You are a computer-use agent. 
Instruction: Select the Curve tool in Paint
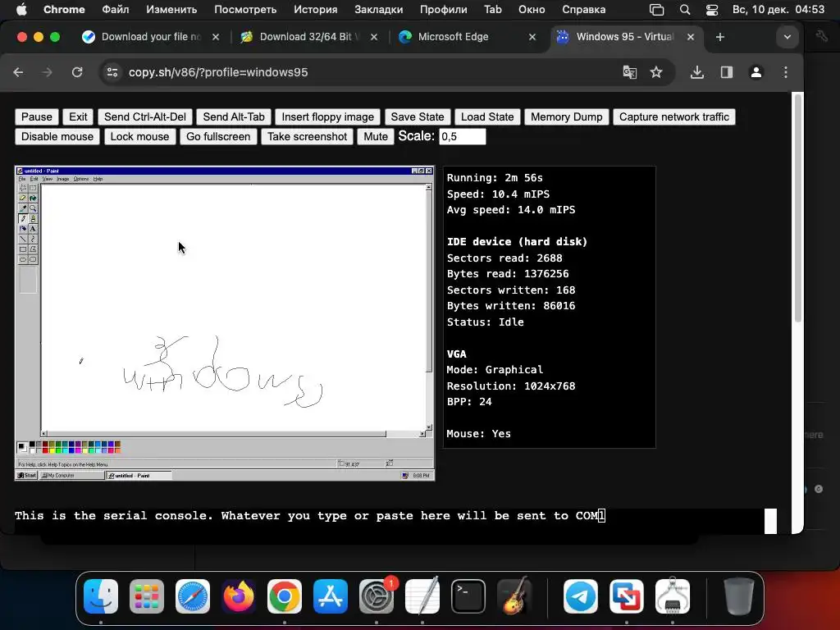[x=33, y=239]
